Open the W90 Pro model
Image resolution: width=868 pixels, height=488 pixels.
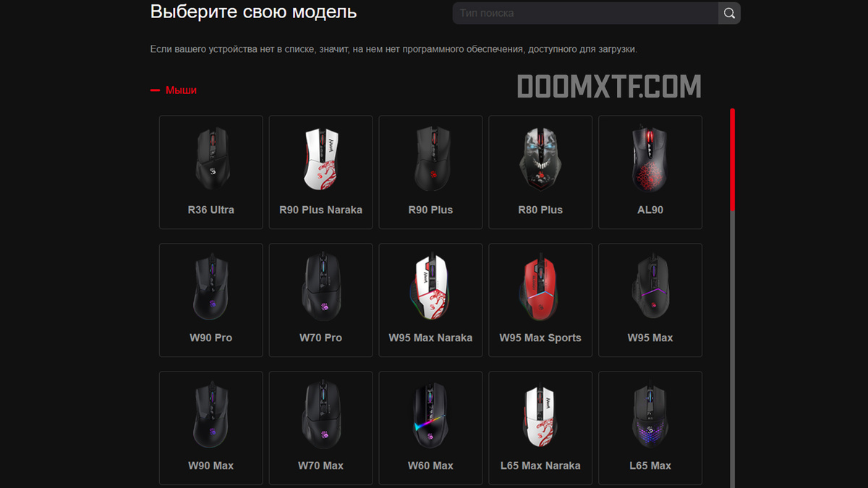tap(211, 300)
